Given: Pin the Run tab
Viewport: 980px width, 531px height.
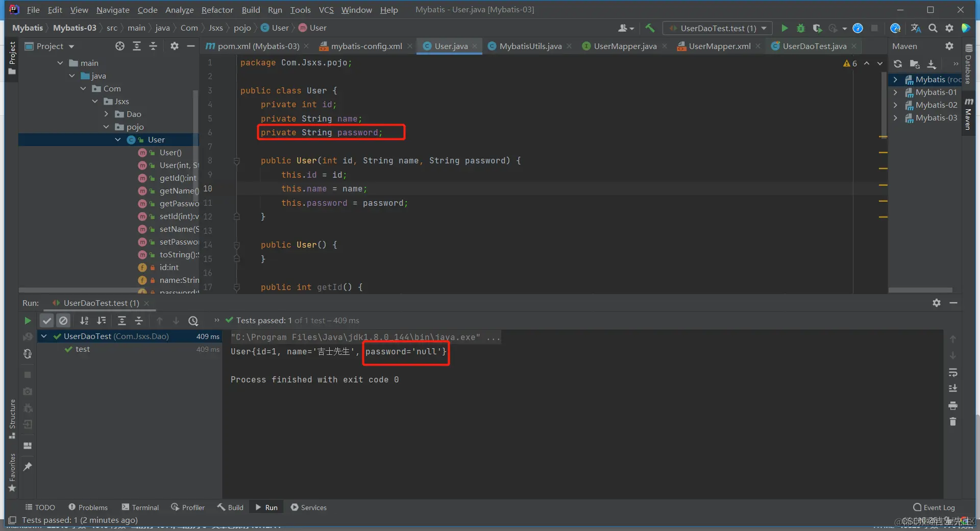Looking at the screenshot, I should [28, 467].
